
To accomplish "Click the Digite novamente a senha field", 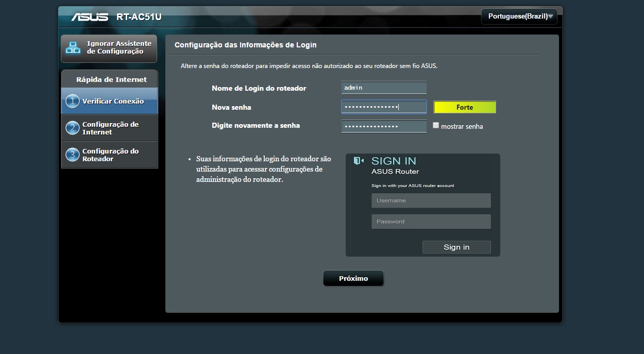I will (x=384, y=126).
